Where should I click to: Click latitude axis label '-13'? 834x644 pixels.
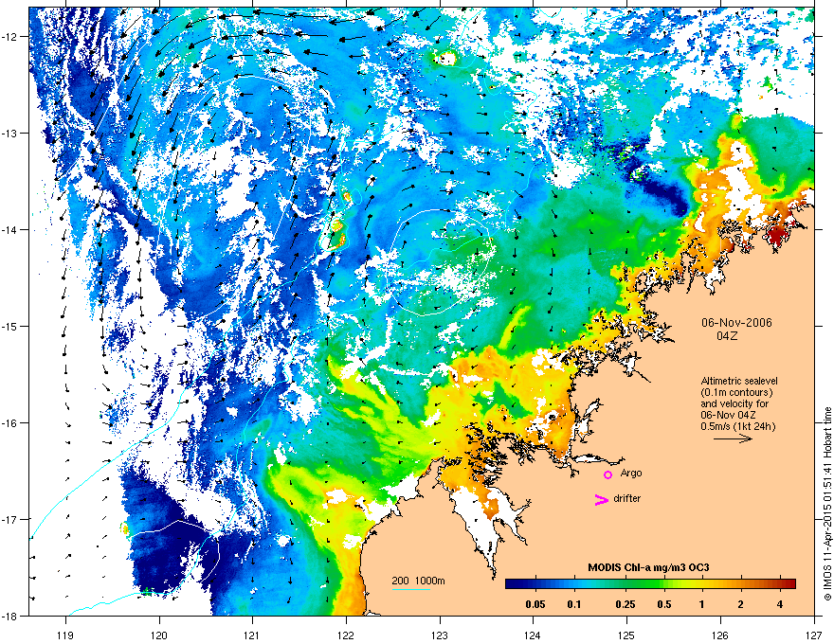click(x=10, y=133)
